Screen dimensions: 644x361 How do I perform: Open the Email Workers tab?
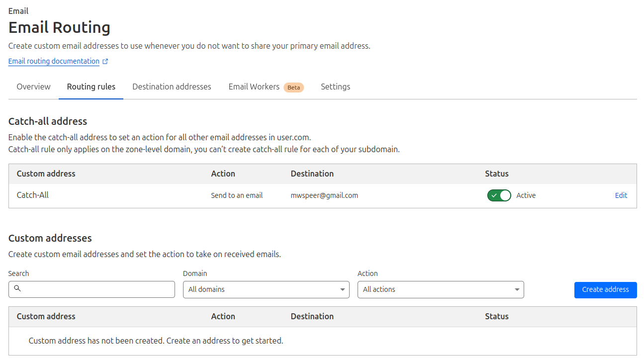(x=254, y=87)
